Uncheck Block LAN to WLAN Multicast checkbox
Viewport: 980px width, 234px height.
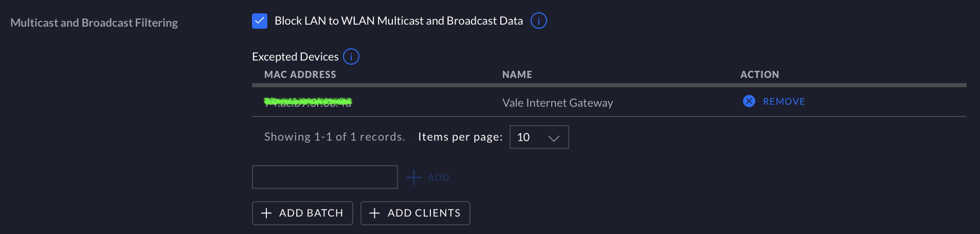point(260,21)
